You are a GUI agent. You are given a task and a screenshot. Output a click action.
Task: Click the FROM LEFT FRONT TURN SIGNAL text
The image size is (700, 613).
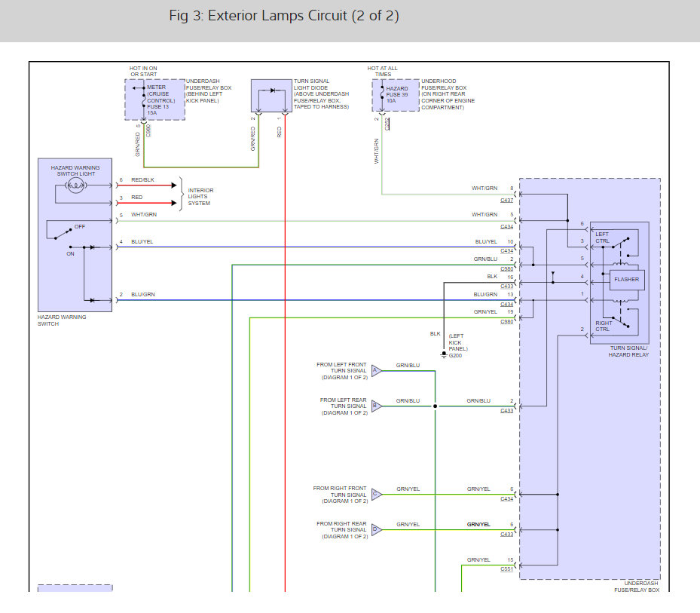(342, 371)
